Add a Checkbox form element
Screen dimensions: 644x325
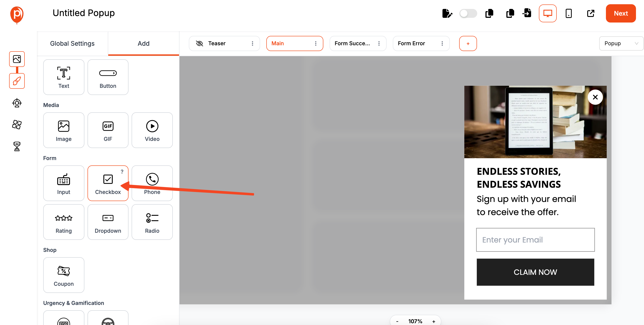point(108,183)
